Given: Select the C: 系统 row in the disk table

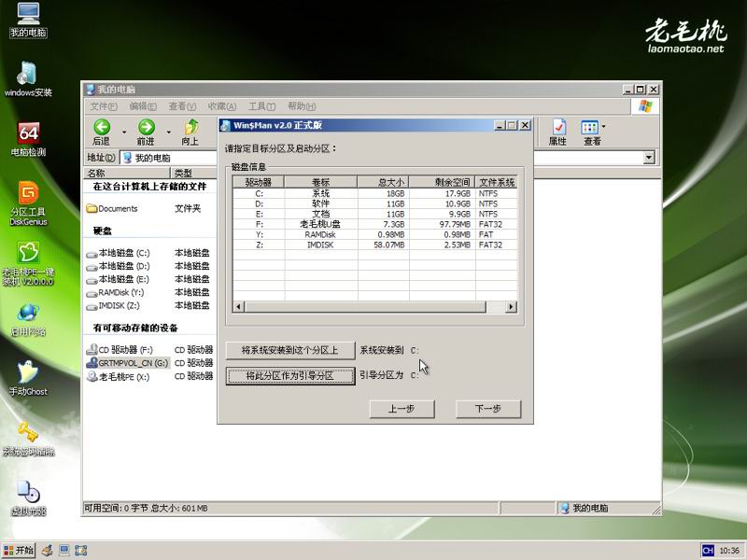Looking at the screenshot, I should (375, 193).
